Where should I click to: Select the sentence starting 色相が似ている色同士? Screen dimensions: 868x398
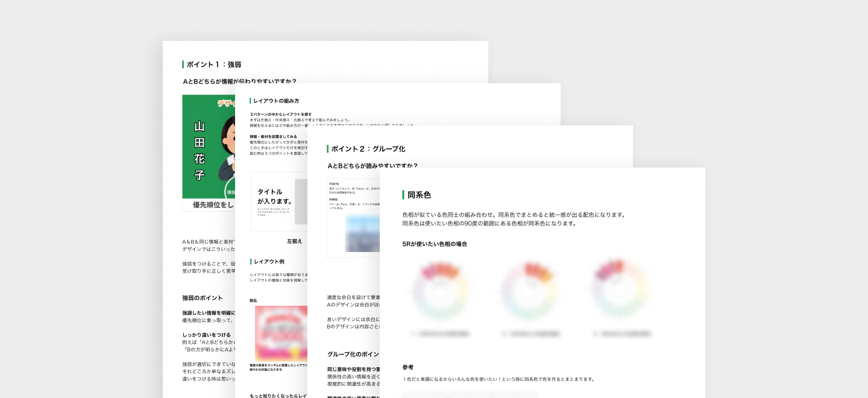coord(514,215)
